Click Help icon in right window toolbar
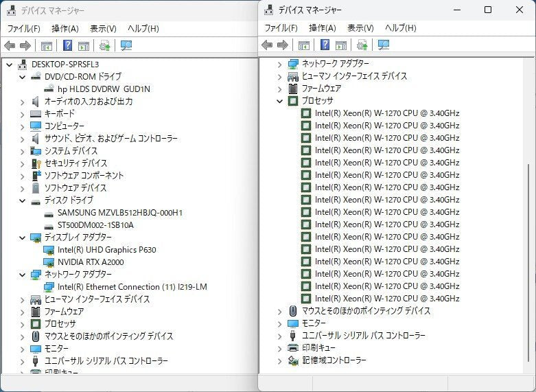The width and height of the screenshot is (536, 392). click(x=325, y=45)
